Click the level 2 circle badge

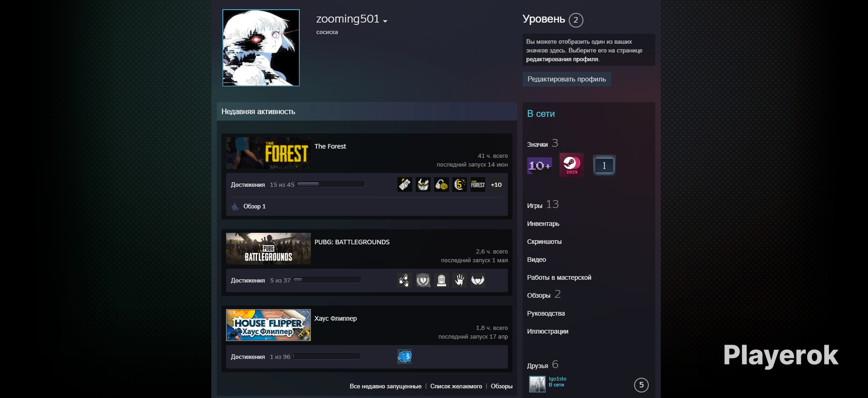pos(576,20)
